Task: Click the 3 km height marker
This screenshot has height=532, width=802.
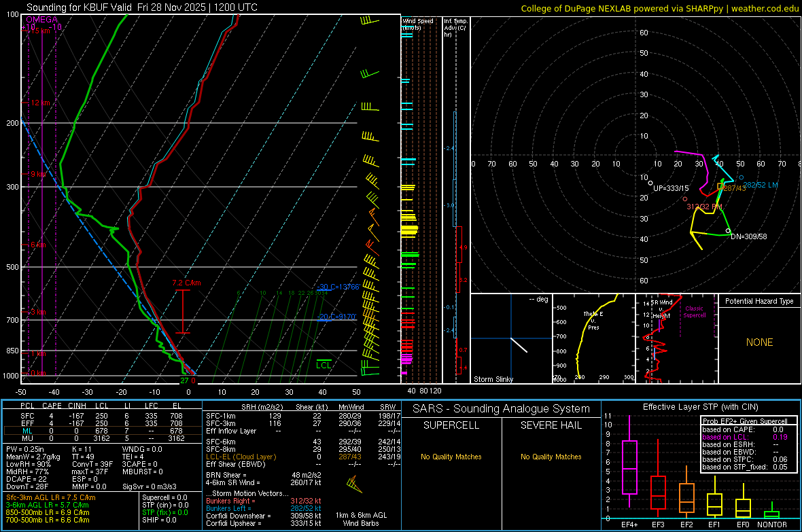Action: (x=38, y=312)
